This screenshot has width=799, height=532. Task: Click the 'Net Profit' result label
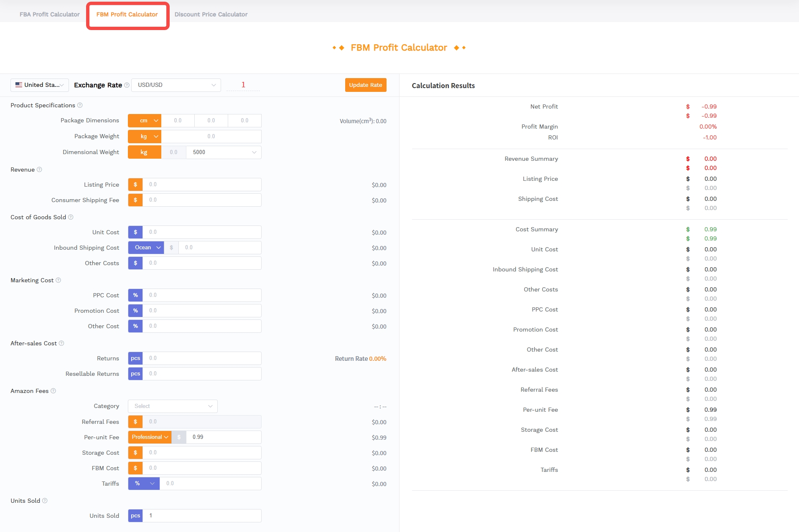point(544,106)
